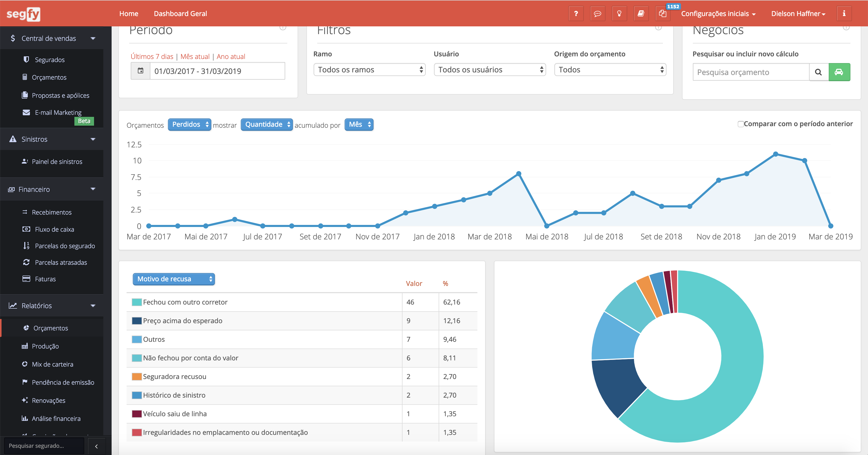Open the notifications icon with 1152 badge
Screen dimensions: 868x455
(663, 14)
